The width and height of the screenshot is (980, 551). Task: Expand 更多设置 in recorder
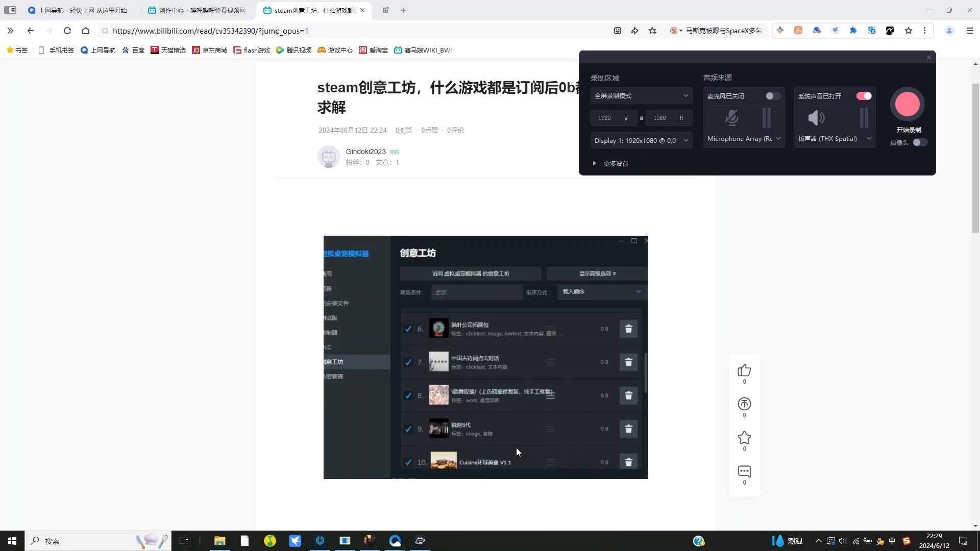pos(610,163)
